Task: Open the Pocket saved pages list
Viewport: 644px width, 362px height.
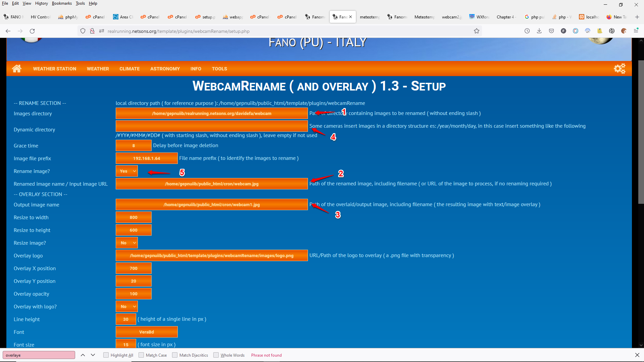Action: pos(551,31)
